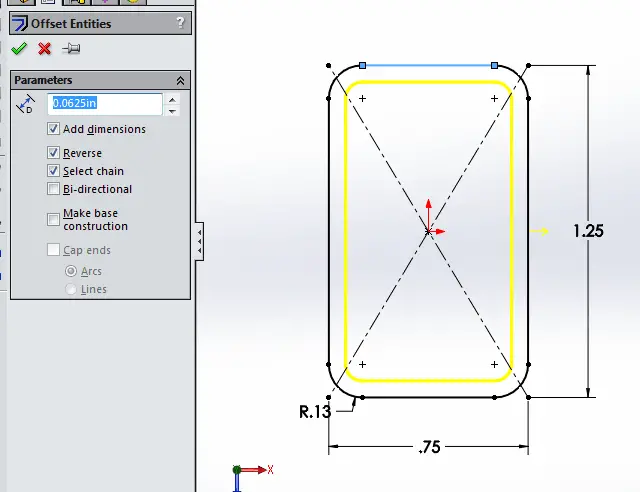Click the sketch origin at center
The height and width of the screenshot is (492, 640).
point(428,232)
